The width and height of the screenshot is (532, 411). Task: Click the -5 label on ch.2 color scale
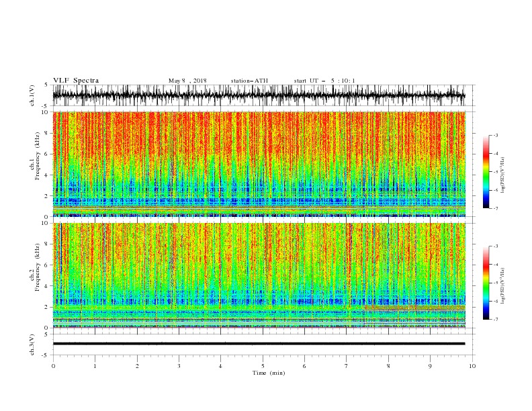coord(496,283)
